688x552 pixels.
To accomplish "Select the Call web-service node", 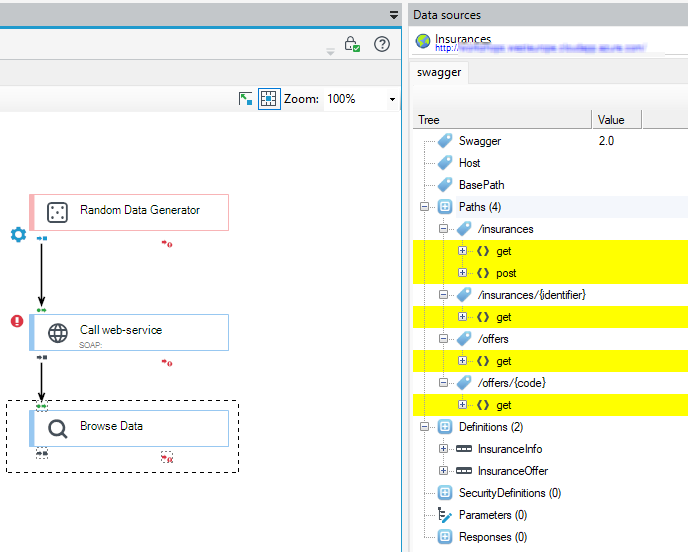I will click(129, 333).
